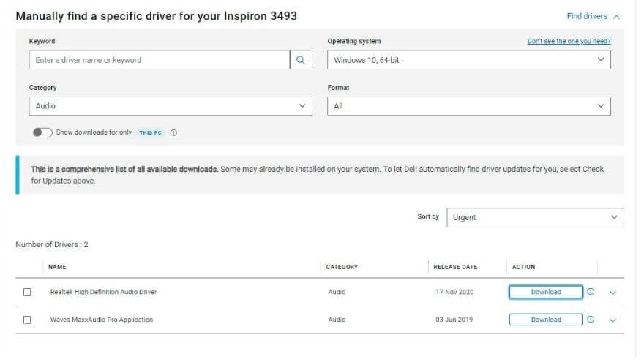Open the Format dropdown
644x362 pixels.
pos(468,106)
